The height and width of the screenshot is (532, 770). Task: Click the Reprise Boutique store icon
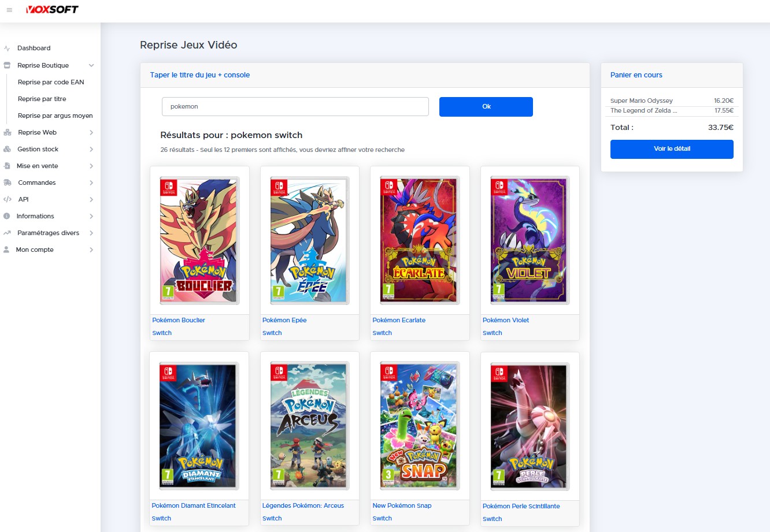(7, 65)
